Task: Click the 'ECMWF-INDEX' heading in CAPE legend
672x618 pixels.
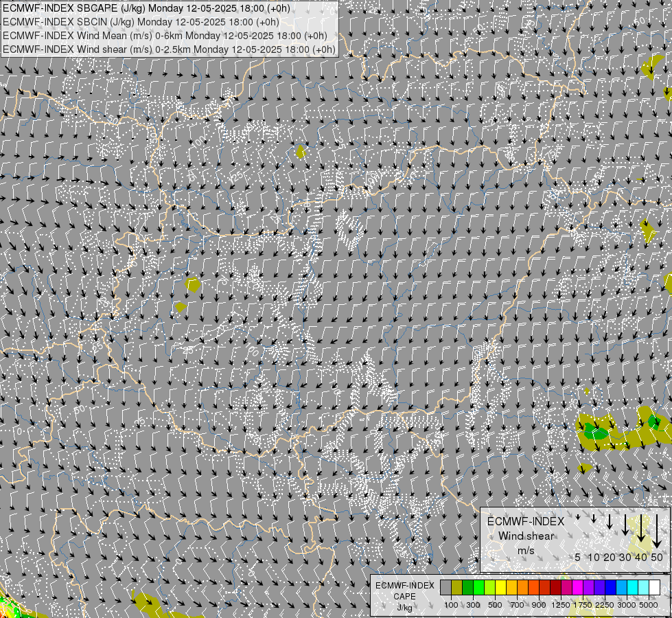Action: click(x=404, y=586)
